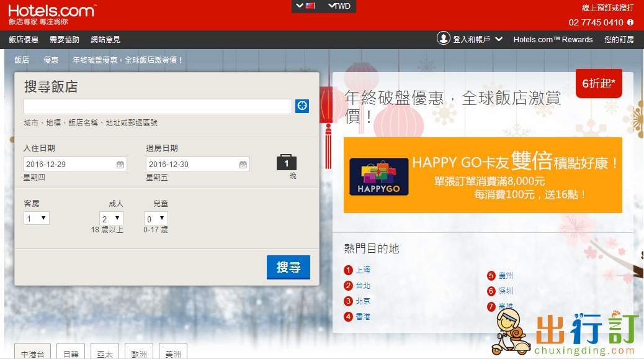Click the 飯店 breadcrumb link
The image size is (644, 359).
coord(22,60)
